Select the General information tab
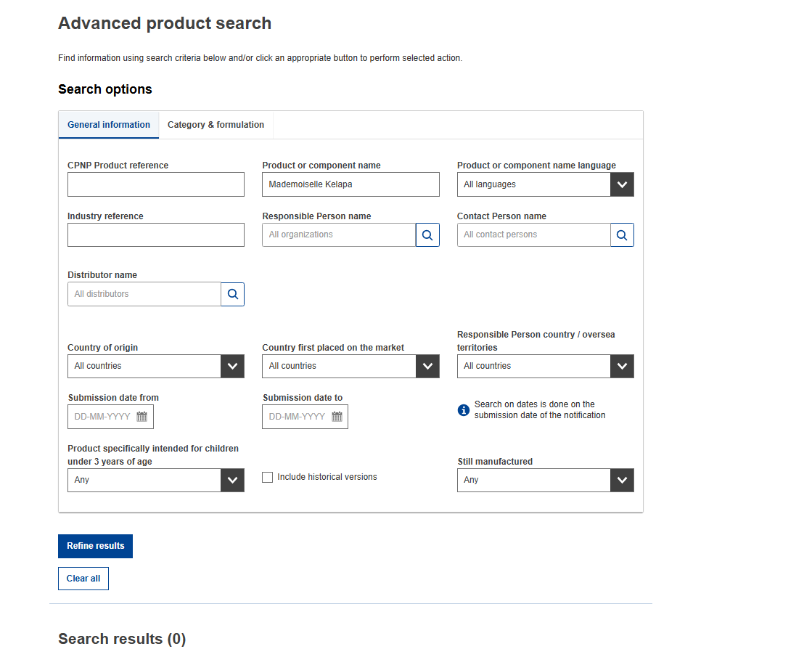This screenshot has width=812, height=657. [109, 125]
